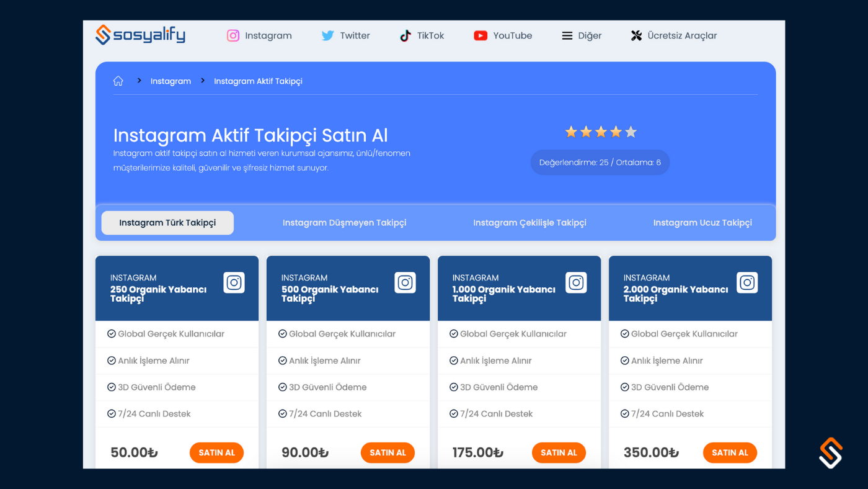Click the TikTok icon in navigation
868x489 pixels.
click(405, 35)
